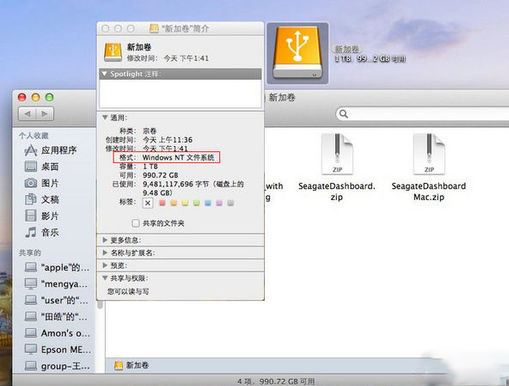
Task: Open the Pictures (图片) sidebar icon
Action: pyautogui.click(x=31, y=183)
